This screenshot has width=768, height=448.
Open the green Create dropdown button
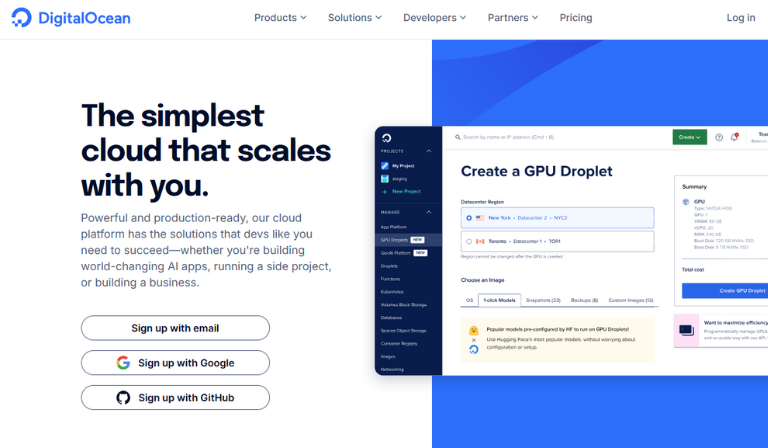(690, 138)
